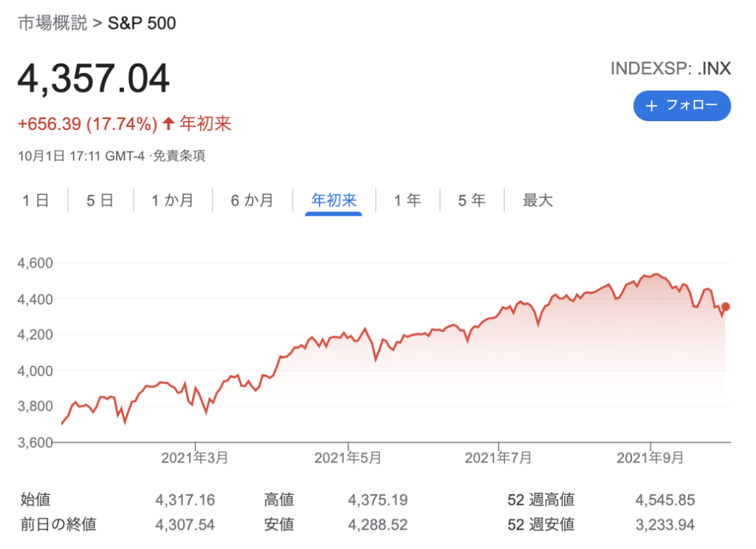Select the 最大 maximum range tab

pyautogui.click(x=537, y=200)
